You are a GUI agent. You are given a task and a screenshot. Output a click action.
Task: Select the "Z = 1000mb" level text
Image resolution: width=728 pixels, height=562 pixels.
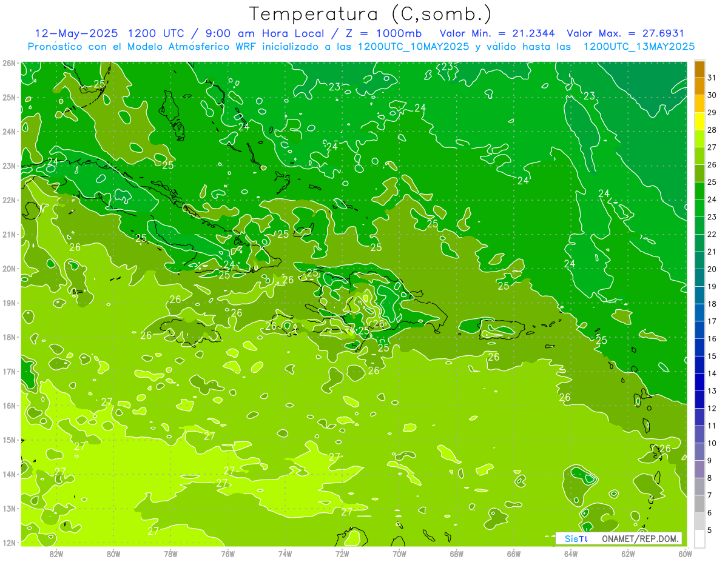(x=385, y=33)
